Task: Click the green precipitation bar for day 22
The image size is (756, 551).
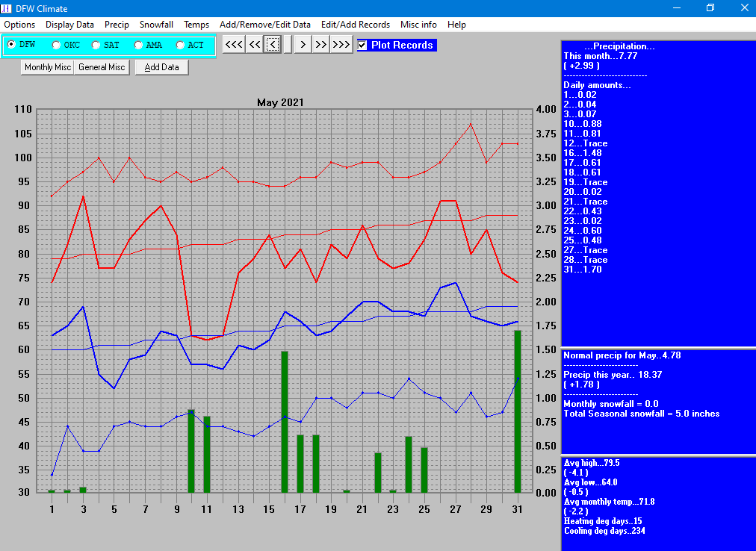Action: pos(377,473)
